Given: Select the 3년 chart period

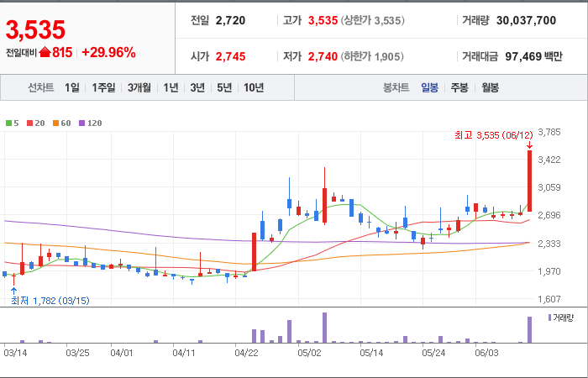Looking at the screenshot, I should [x=197, y=87].
